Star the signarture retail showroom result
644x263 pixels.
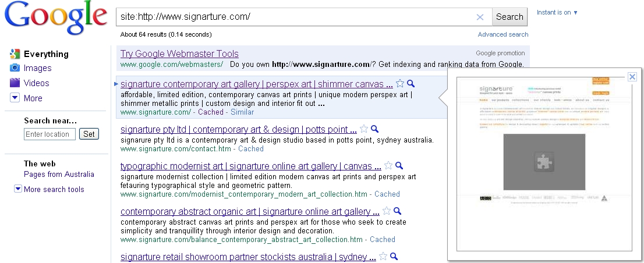tap(383, 257)
